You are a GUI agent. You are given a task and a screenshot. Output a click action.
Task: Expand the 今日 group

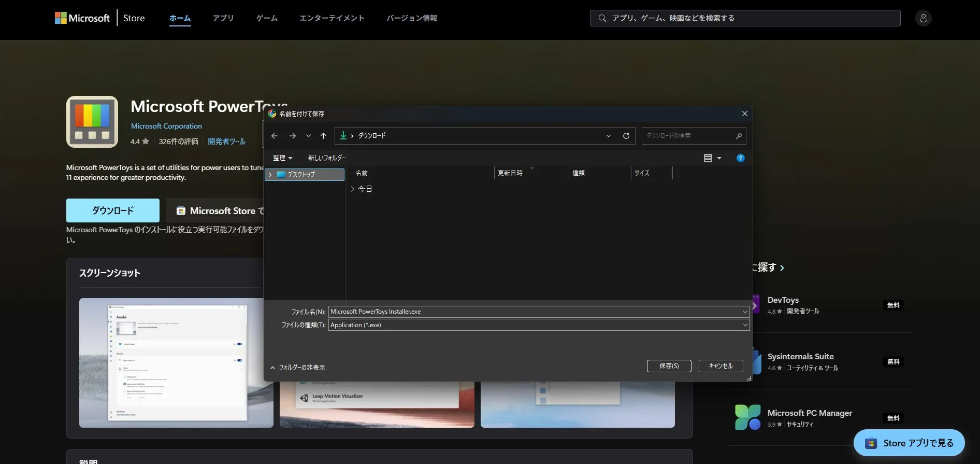click(x=352, y=189)
